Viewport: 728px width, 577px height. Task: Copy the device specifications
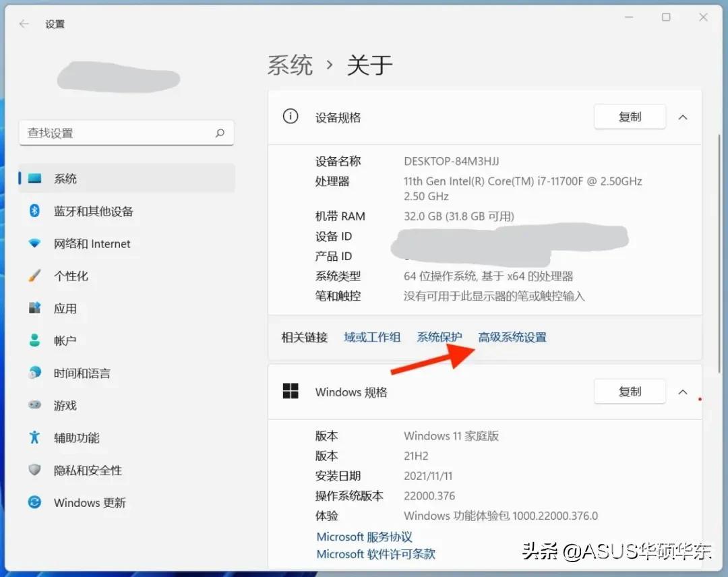pos(630,117)
